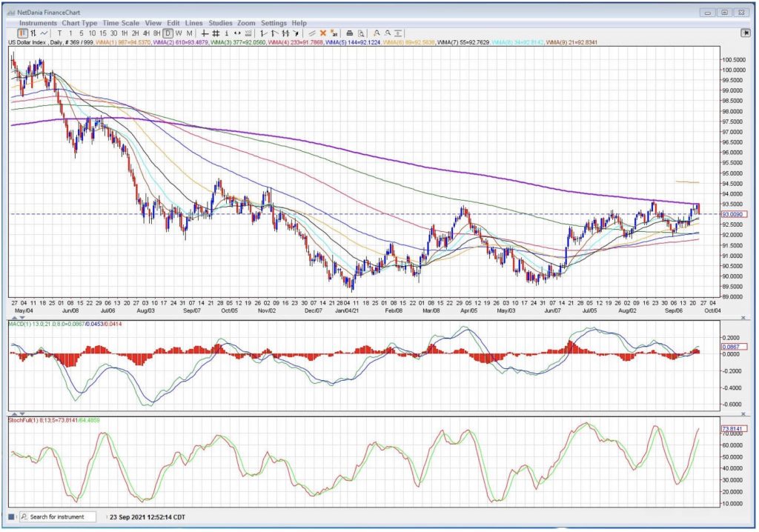Select the bar chart (OHLC) type icon
This screenshot has height=532, width=759.
click(33, 33)
